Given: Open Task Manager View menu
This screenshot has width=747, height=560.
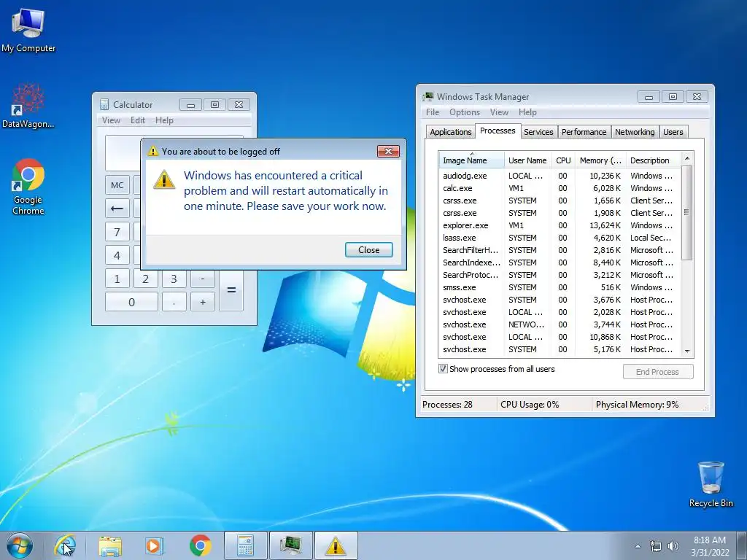Looking at the screenshot, I should pyautogui.click(x=499, y=112).
